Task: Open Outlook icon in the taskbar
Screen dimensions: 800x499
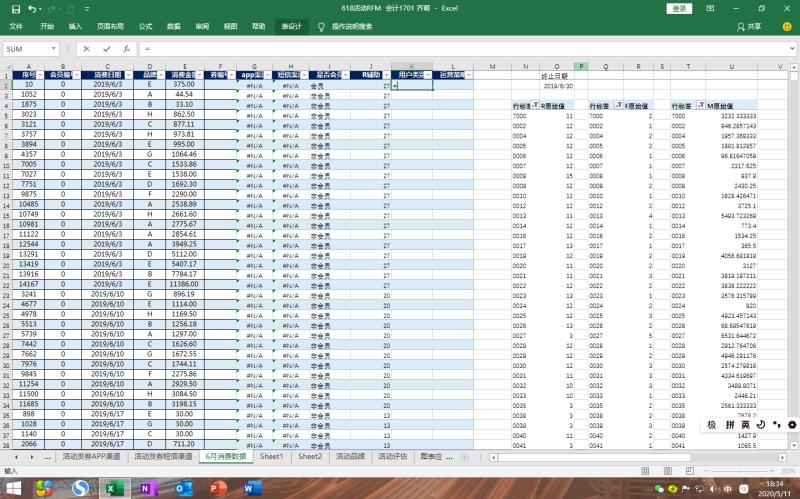Action: click(x=182, y=488)
